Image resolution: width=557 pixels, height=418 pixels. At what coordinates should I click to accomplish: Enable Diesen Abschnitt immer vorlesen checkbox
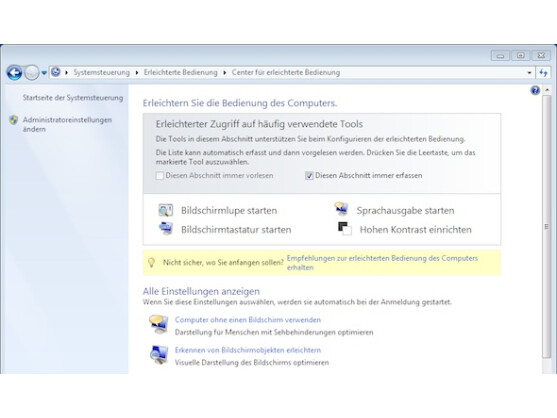pos(160,176)
